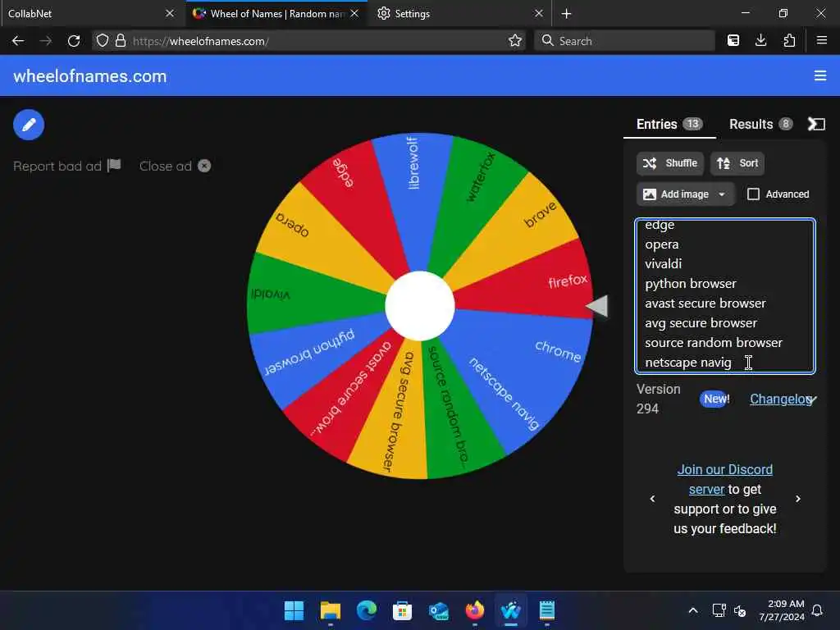Screen dimensions: 840x630
Task: Open the Windows Start menu
Action: 294,610
